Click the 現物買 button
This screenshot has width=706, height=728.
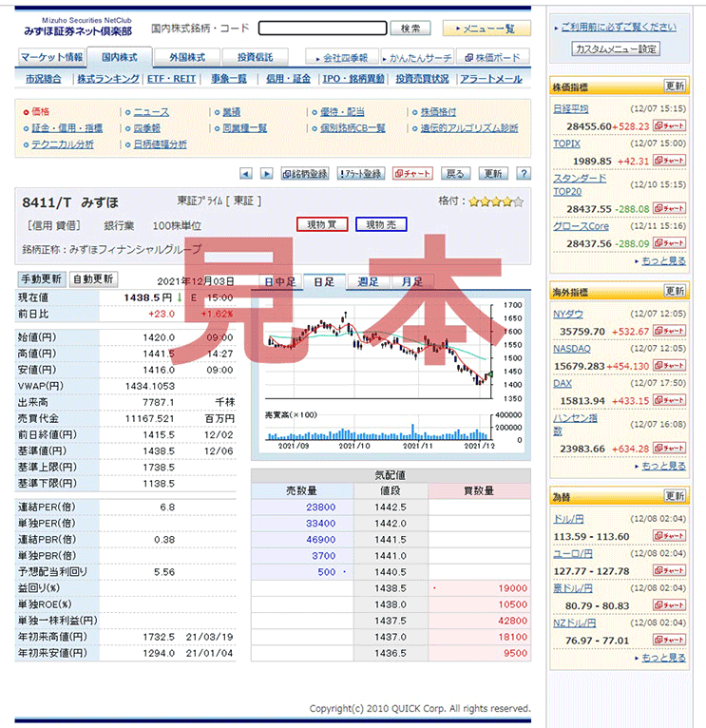[322, 224]
